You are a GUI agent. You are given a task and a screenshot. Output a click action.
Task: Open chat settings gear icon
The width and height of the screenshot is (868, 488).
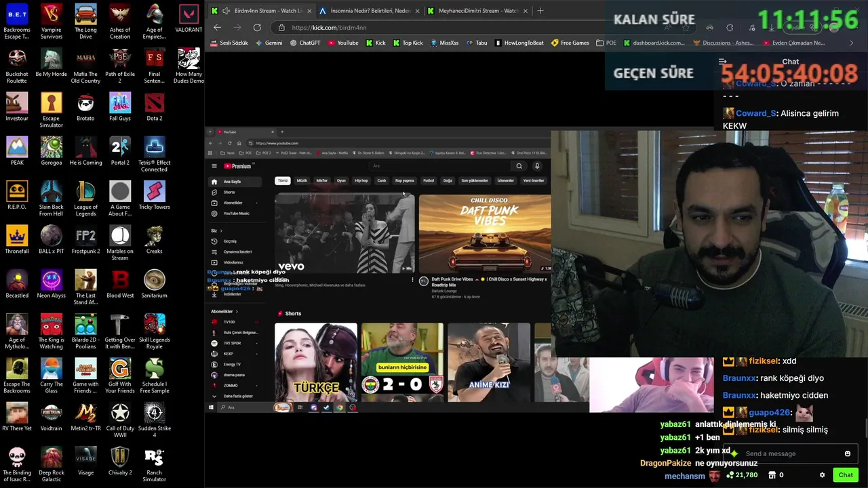tap(822, 475)
